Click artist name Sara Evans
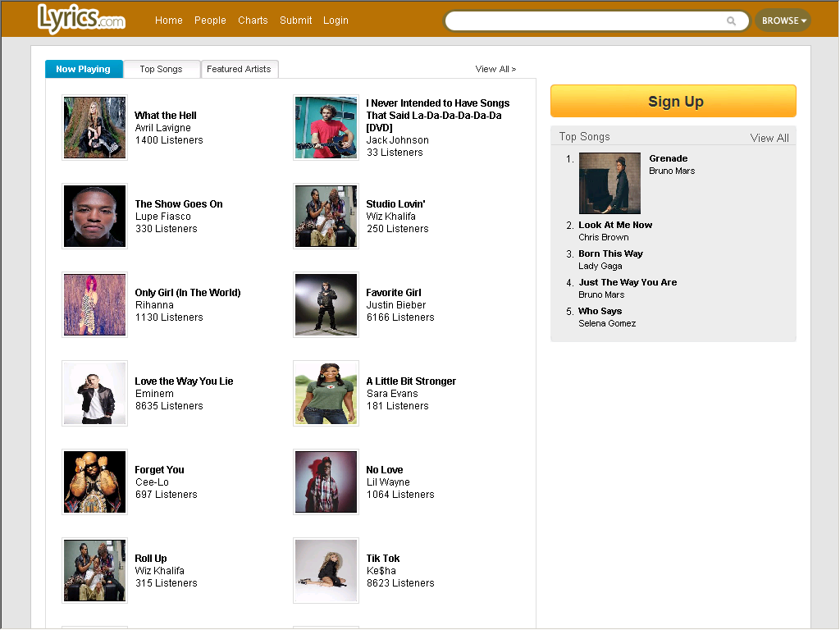This screenshot has height=630, width=840. (392, 393)
